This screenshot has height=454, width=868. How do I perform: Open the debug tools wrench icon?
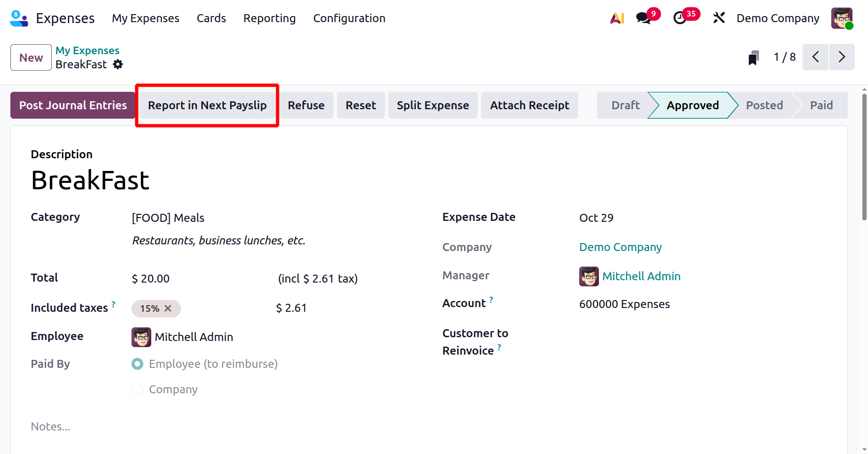pyautogui.click(x=719, y=18)
